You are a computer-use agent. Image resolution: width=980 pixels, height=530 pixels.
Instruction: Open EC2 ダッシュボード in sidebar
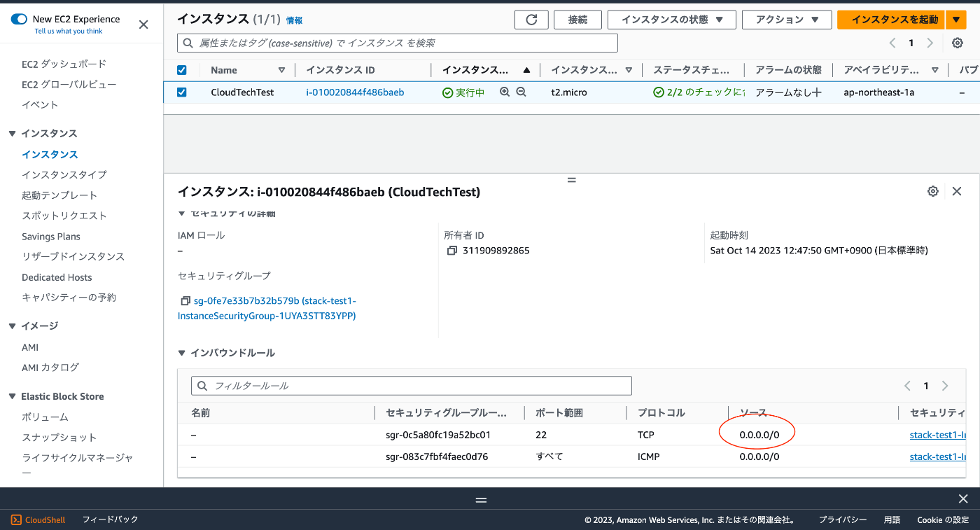[x=64, y=64]
